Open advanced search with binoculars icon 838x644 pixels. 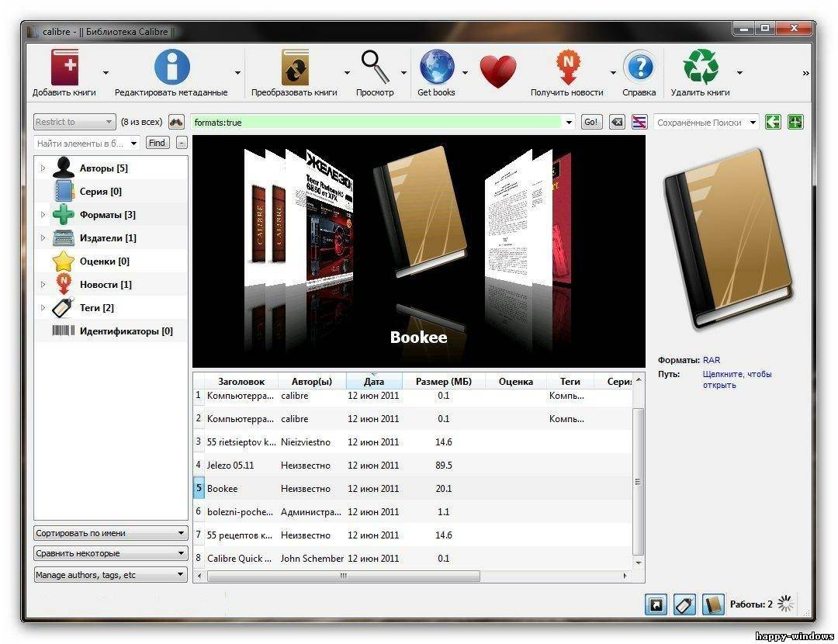tap(176, 122)
